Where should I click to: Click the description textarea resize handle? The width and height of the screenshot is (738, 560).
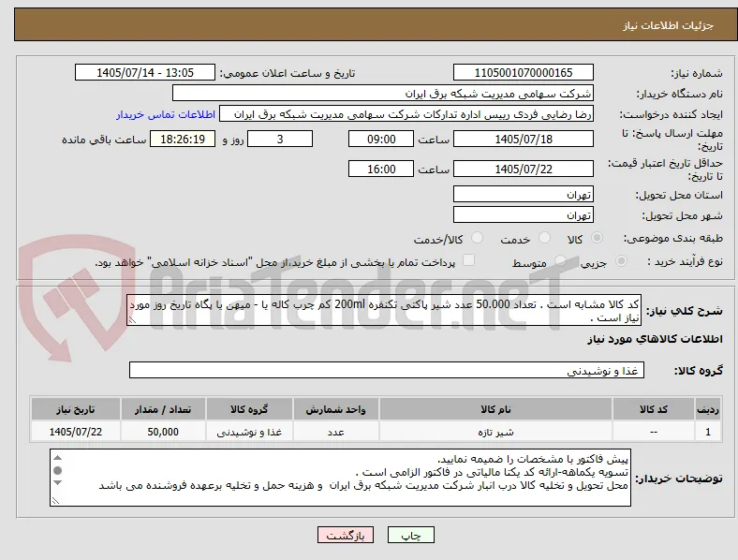132,320
